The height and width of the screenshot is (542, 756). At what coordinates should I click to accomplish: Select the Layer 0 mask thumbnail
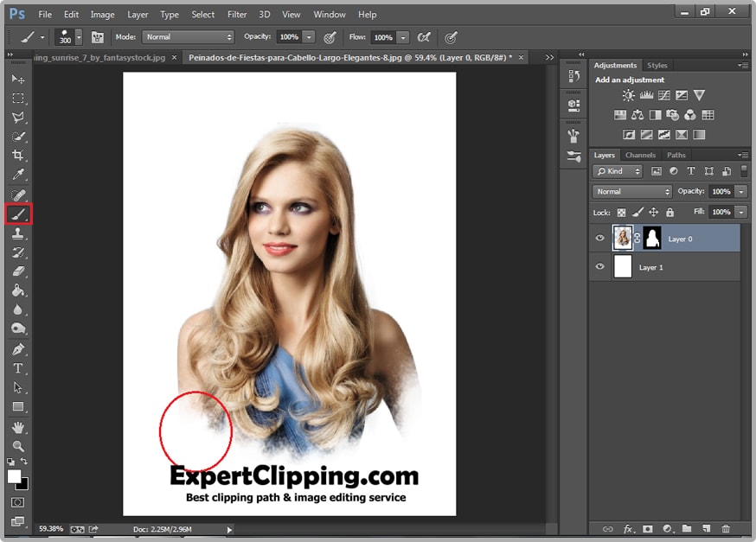pyautogui.click(x=651, y=238)
